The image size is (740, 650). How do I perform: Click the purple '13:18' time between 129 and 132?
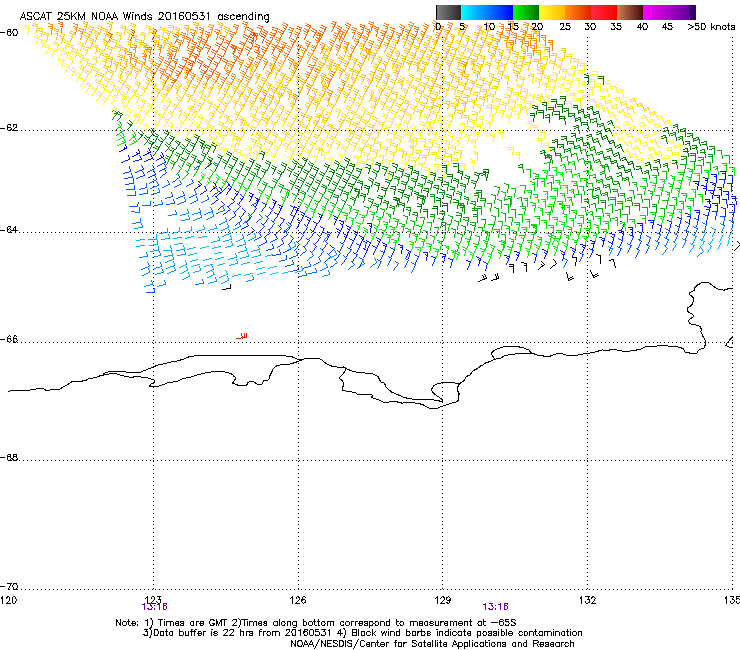[495, 607]
